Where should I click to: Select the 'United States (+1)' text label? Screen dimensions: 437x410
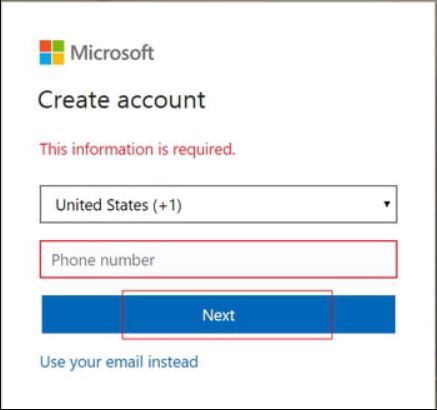(118, 205)
